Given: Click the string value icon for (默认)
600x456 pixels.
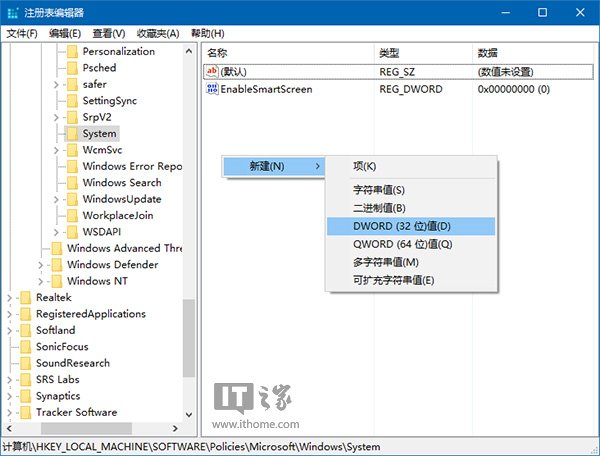Looking at the screenshot, I should 212,72.
